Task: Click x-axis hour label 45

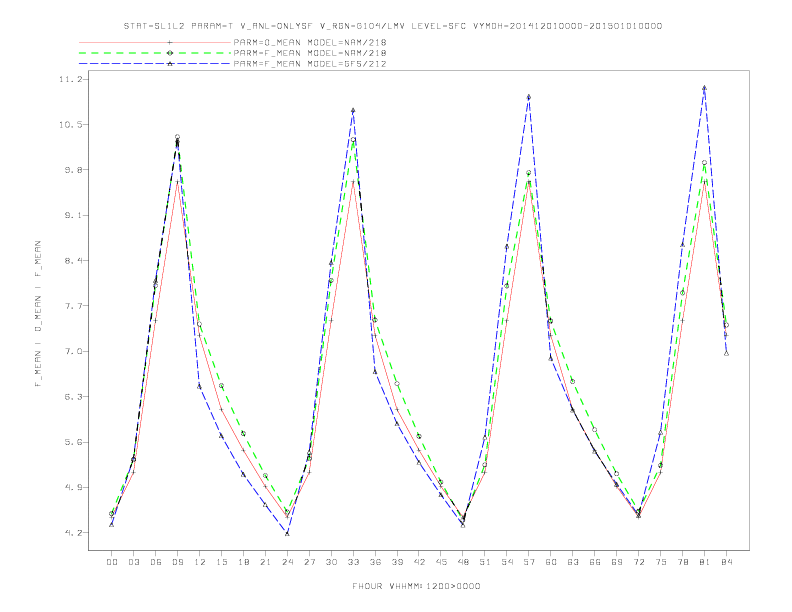Action: click(x=441, y=562)
